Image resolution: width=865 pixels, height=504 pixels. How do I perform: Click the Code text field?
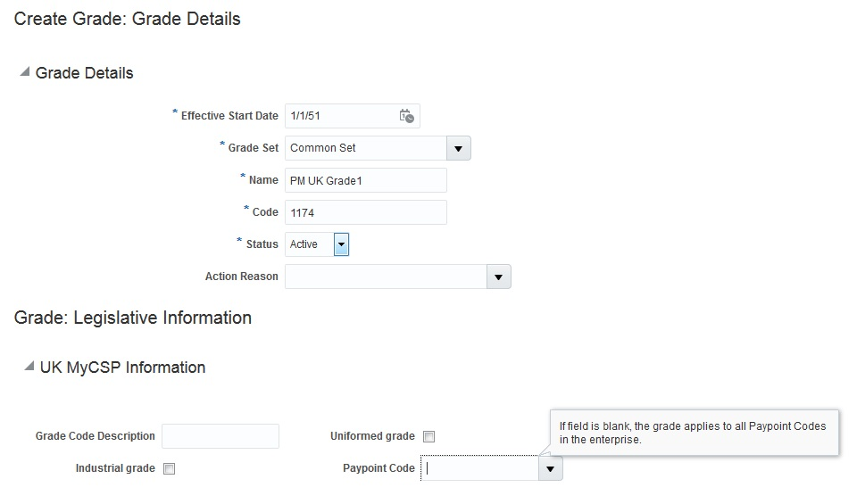[365, 212]
